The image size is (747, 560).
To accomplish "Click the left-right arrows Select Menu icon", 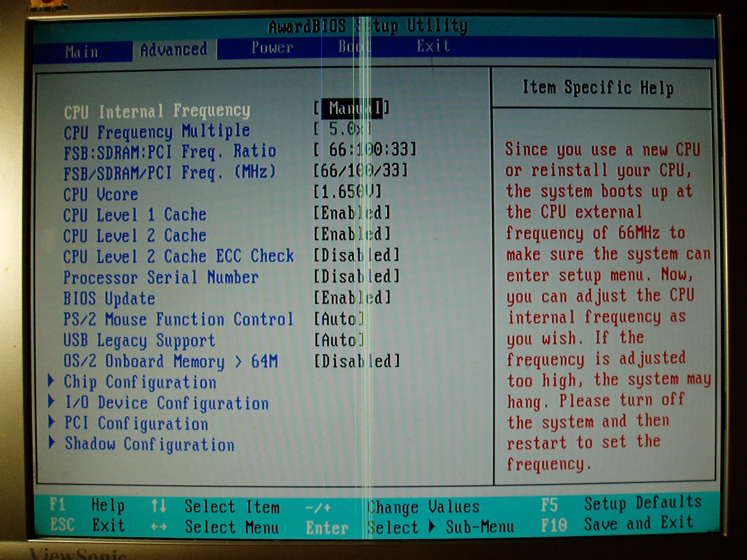I will (159, 527).
